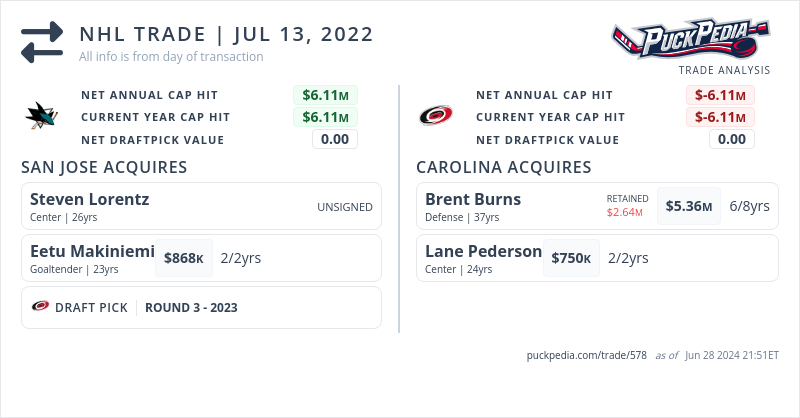Select the Round 3 - 2023 draft pick row

click(x=200, y=307)
